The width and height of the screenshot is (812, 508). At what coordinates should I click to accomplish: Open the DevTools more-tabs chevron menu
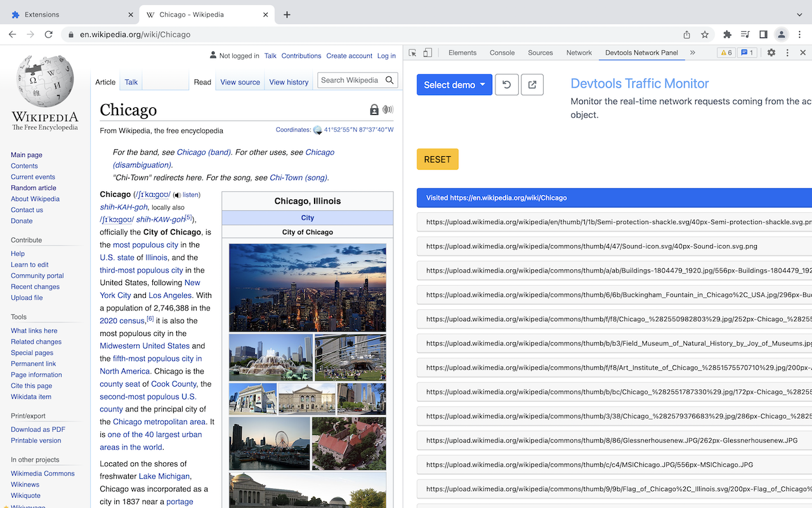(x=692, y=53)
